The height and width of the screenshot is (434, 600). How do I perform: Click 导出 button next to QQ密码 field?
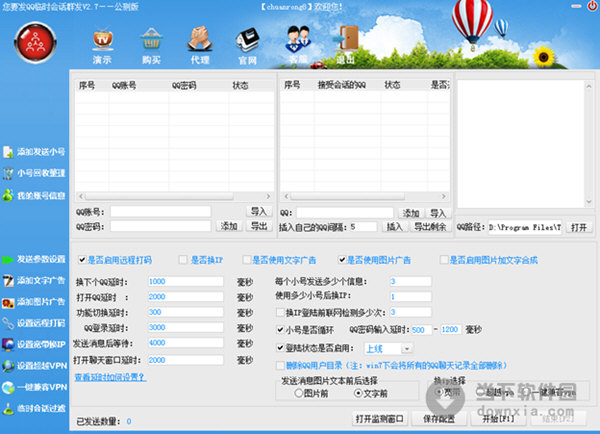259,226
